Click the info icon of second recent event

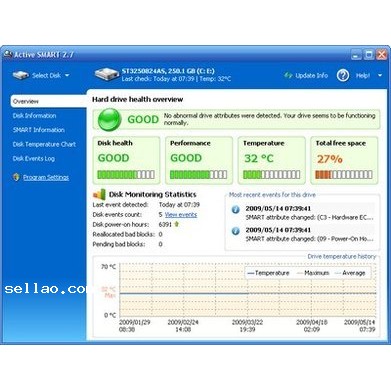(x=236, y=231)
